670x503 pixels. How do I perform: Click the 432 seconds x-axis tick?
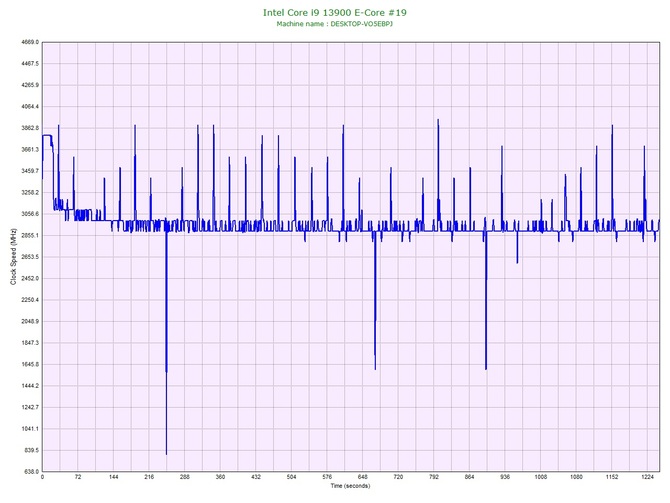[x=256, y=477]
